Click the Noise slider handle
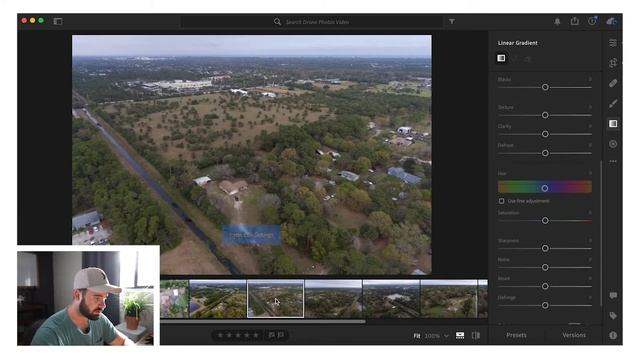Screen dimensions: 640x360 545,267
